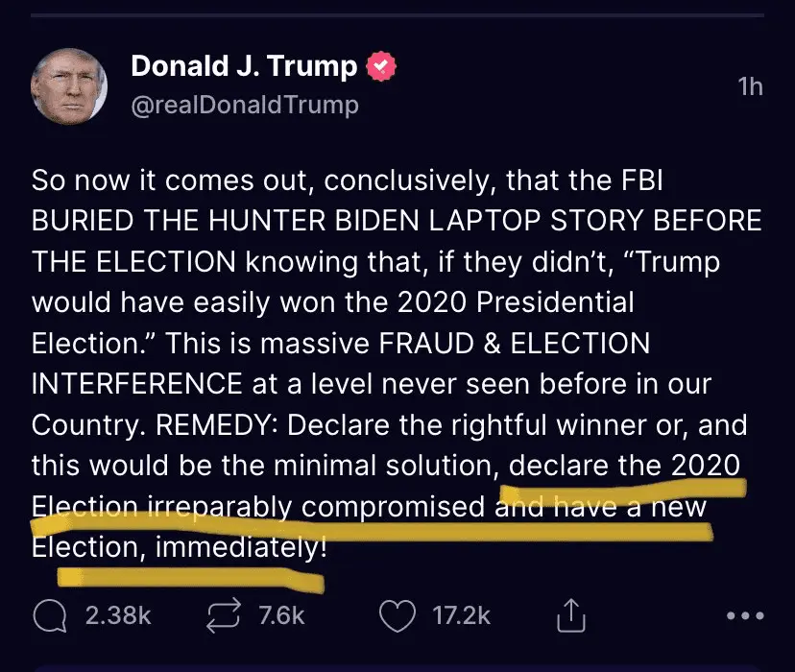Screen dimensions: 795x672
Task: Open the @realDonaldTrump handle link
Action: [244, 104]
